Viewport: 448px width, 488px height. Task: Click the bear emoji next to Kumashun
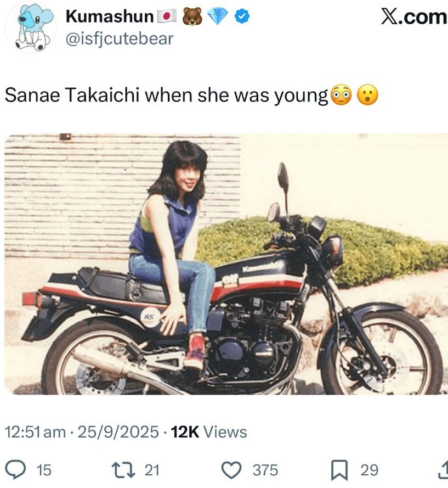192,17
